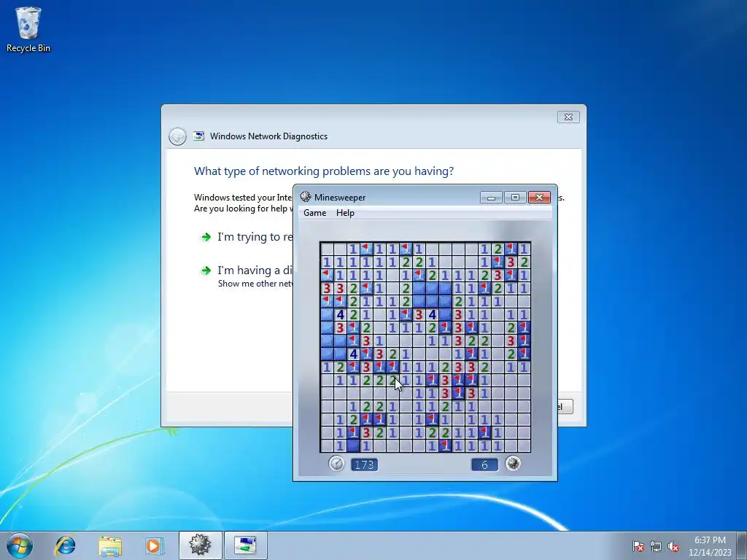The image size is (747, 560).
Task: Open the Help menu in Minesweeper
Action: tap(345, 213)
